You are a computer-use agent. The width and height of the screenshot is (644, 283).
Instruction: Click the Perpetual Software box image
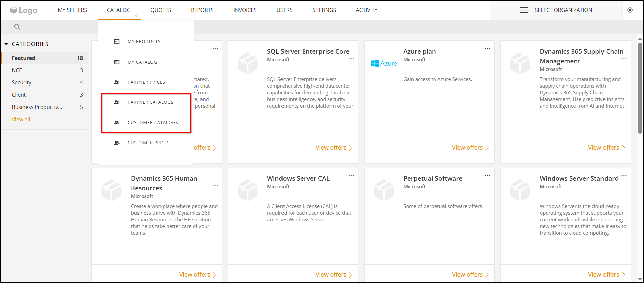384,190
